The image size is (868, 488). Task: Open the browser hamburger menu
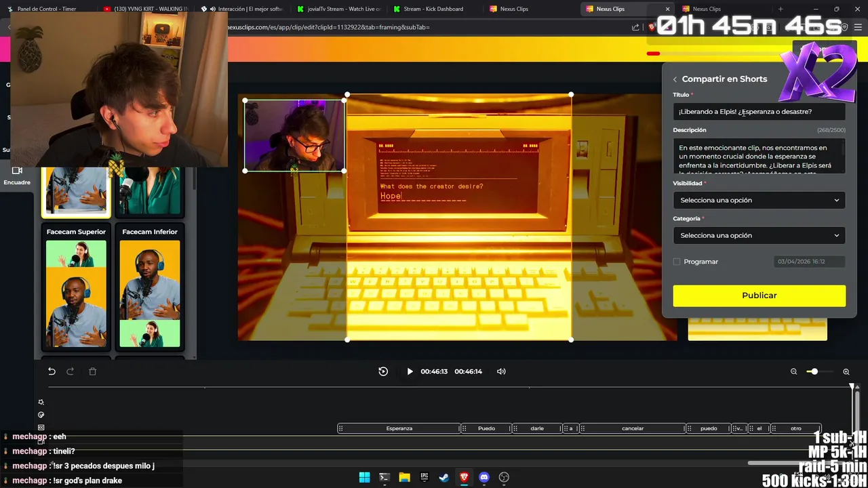(858, 27)
